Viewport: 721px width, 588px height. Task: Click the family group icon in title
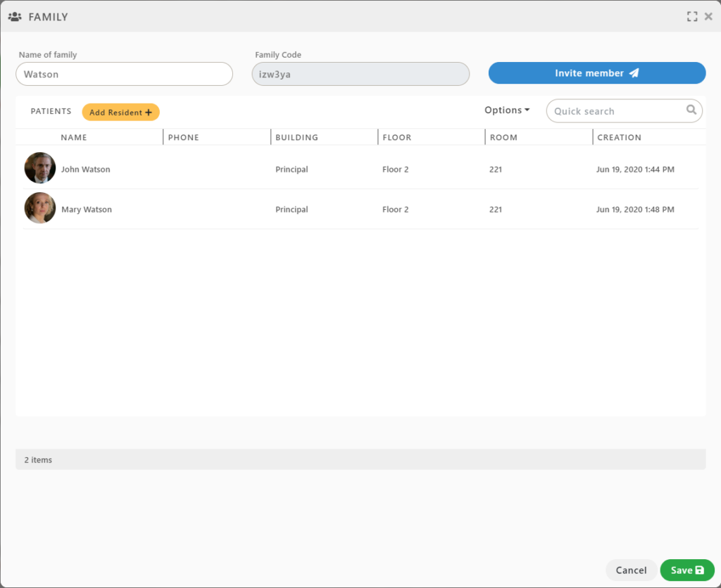15,17
